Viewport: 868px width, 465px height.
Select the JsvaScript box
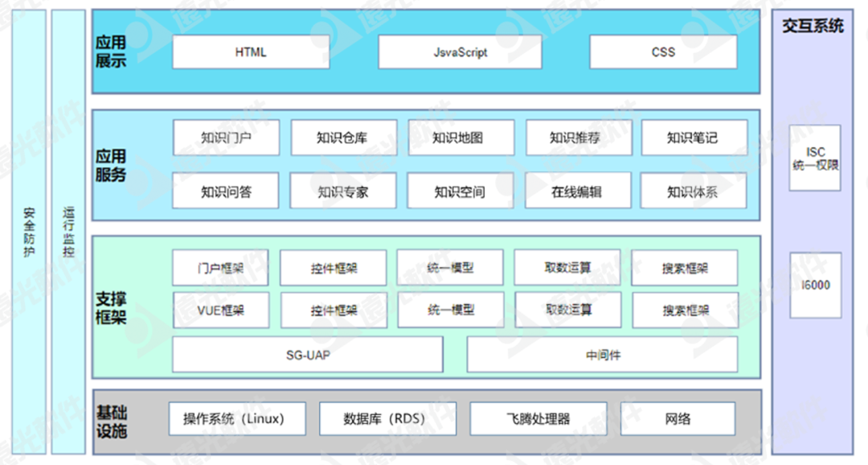pyautogui.click(x=460, y=52)
